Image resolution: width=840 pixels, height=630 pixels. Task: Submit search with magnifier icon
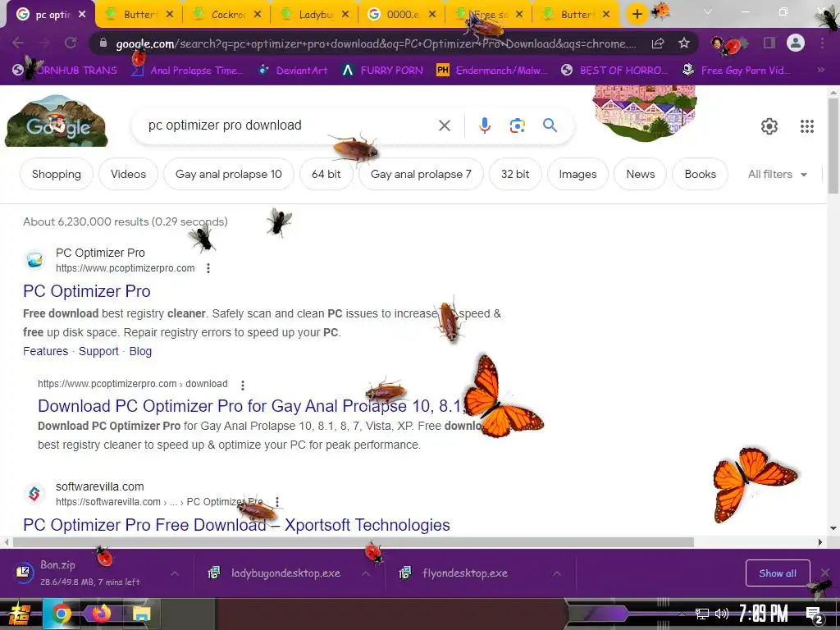click(x=550, y=126)
